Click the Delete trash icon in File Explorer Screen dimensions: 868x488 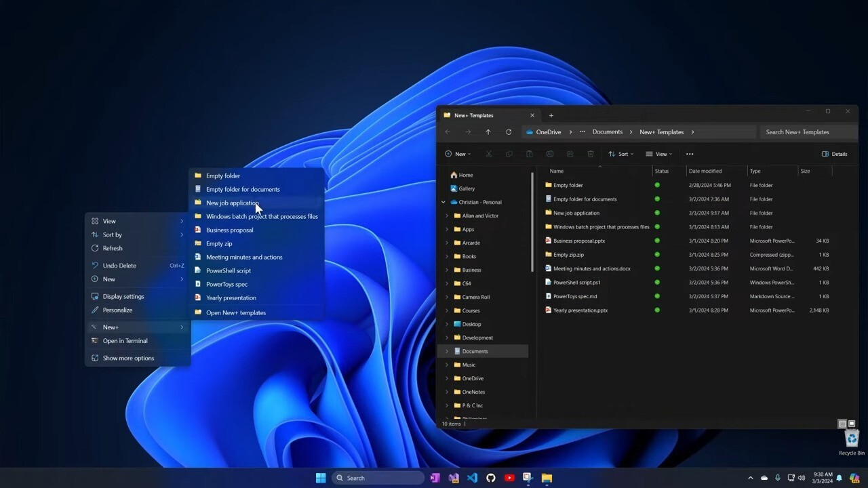click(x=591, y=154)
